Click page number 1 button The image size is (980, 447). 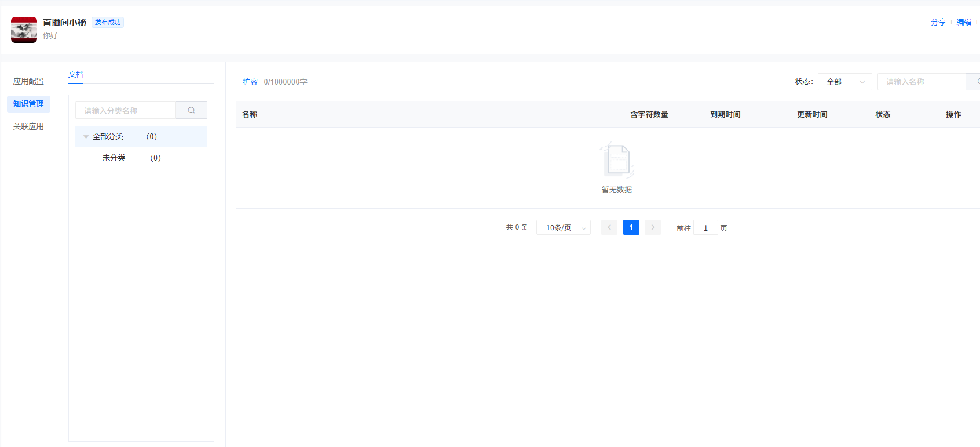tap(631, 227)
